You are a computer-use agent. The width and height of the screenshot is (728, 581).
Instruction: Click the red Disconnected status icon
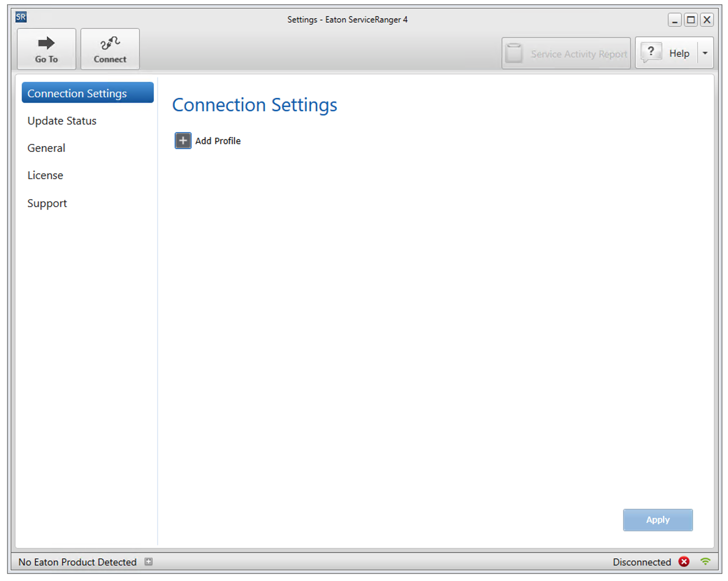(684, 561)
